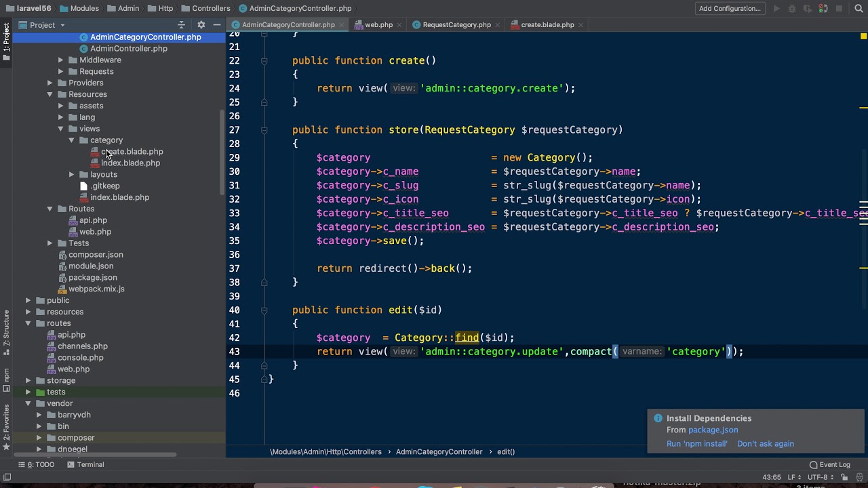Screen dimensions: 868x488
Task: Open the npm side tool tab
Action: (6, 380)
